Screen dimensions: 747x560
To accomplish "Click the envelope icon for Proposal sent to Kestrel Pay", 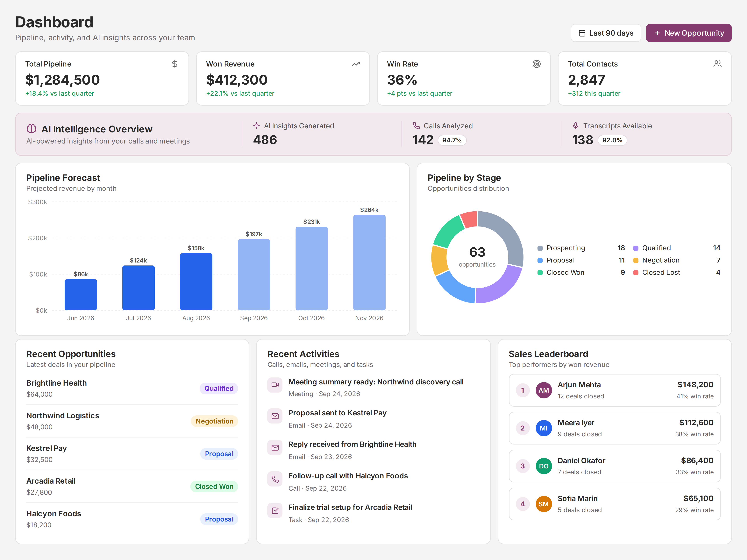I will (275, 416).
